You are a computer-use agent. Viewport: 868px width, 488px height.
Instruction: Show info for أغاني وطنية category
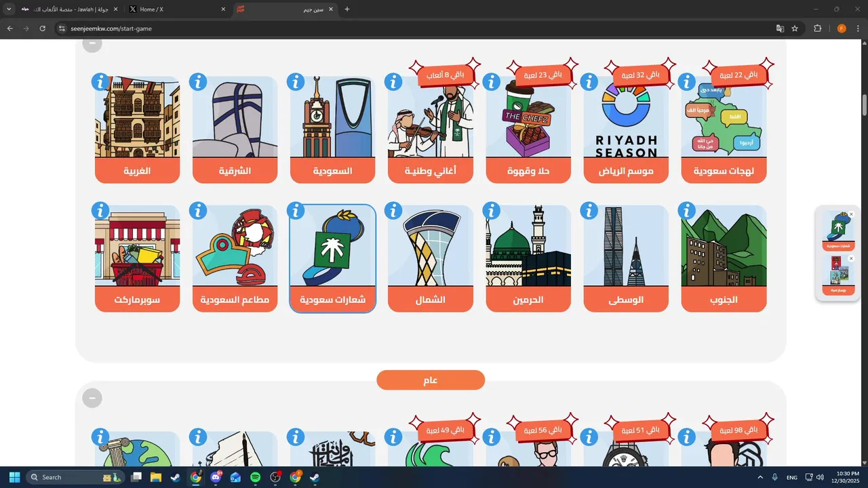[x=393, y=82]
